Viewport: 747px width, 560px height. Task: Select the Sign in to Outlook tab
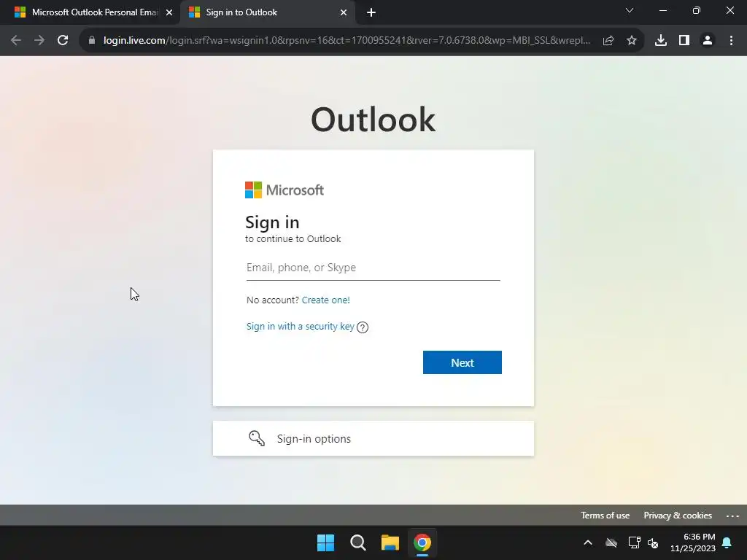267,12
